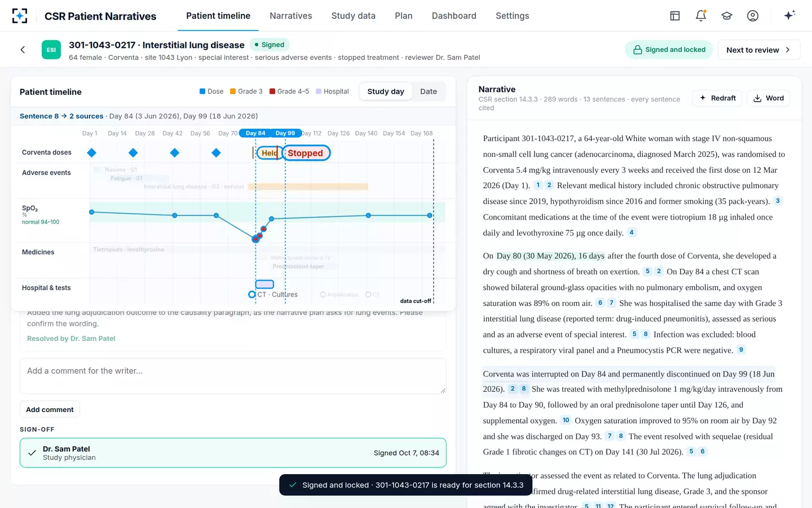Open the Settings tab
This screenshot has width=812, height=508.
[x=513, y=16]
